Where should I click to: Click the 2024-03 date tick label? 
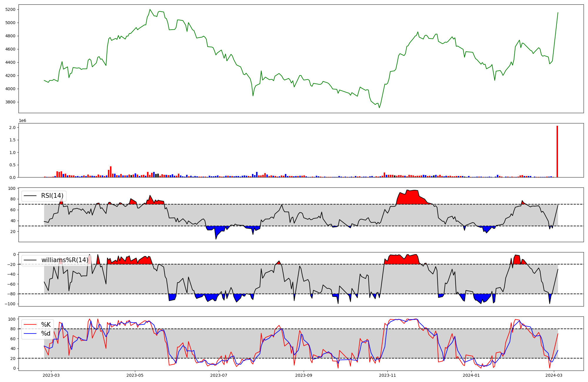pos(554,375)
